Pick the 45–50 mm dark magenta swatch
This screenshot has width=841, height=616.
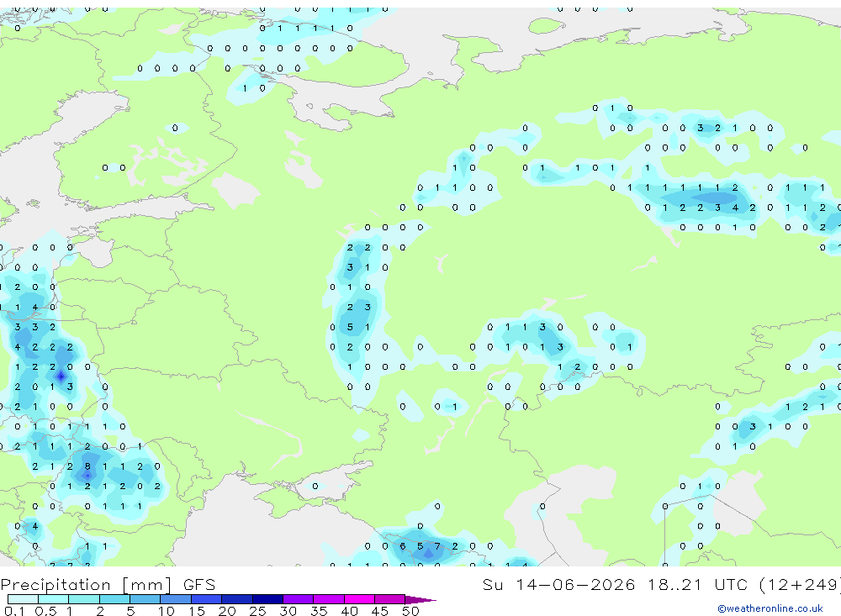(x=389, y=599)
